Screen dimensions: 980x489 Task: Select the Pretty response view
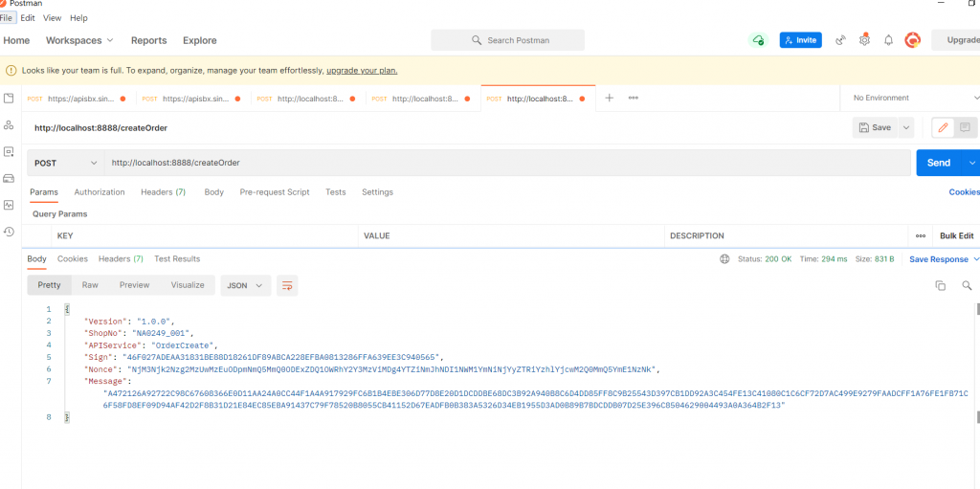point(50,285)
